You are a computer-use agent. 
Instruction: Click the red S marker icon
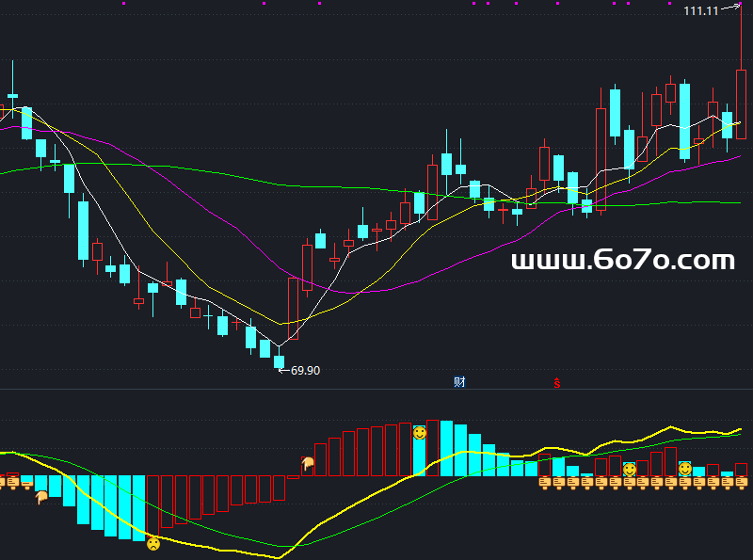pos(556,383)
